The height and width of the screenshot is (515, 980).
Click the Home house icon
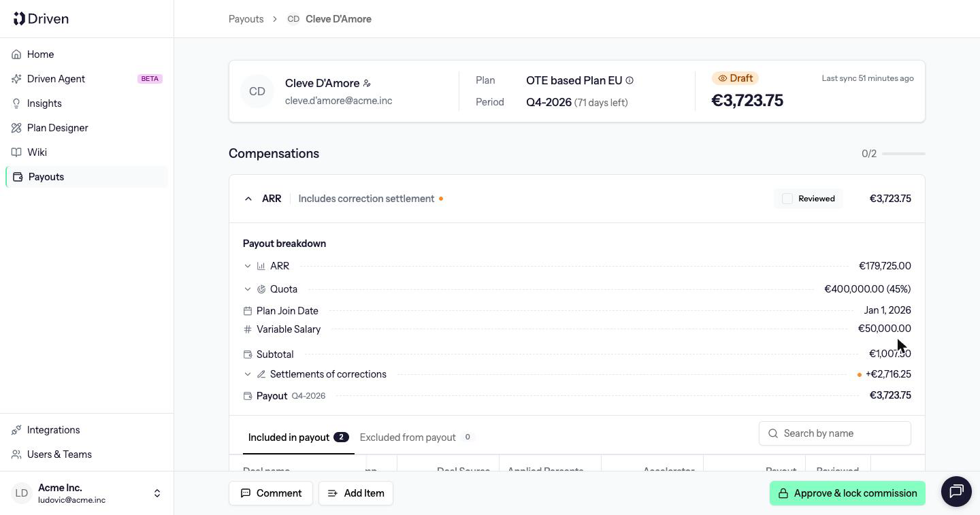[x=16, y=54]
